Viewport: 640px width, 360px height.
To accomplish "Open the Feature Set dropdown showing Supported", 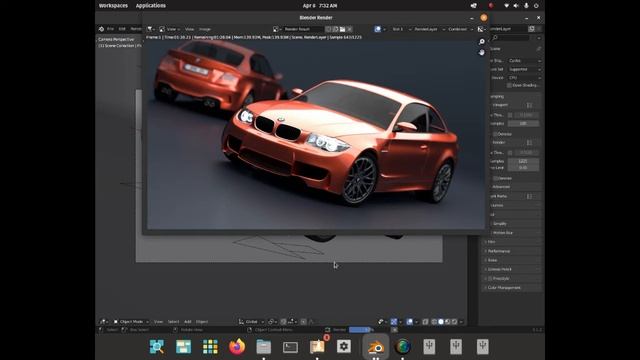I will 524,69.
